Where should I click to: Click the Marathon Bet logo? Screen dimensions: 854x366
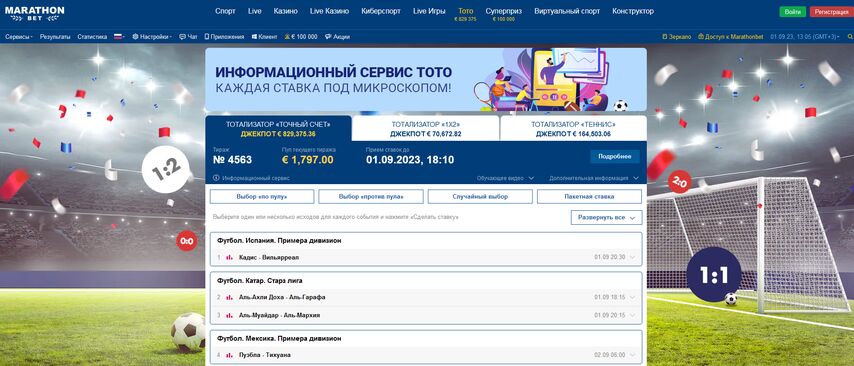click(34, 14)
